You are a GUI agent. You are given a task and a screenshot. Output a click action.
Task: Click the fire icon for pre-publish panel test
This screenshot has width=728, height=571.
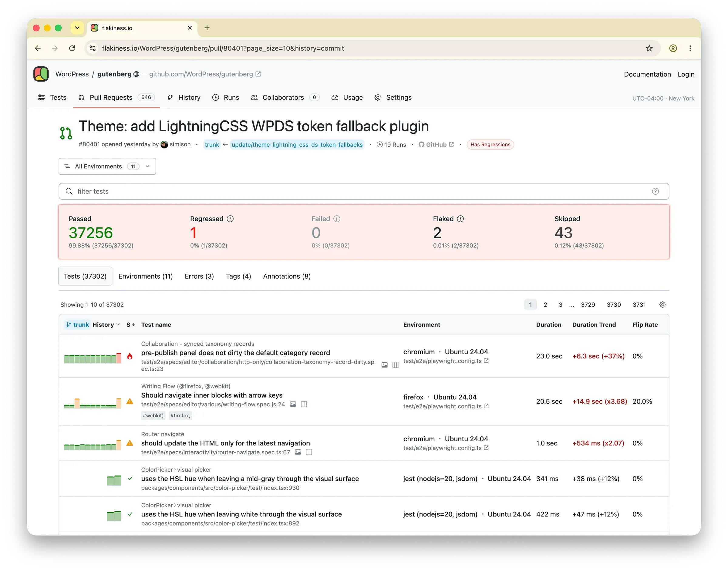coord(130,356)
